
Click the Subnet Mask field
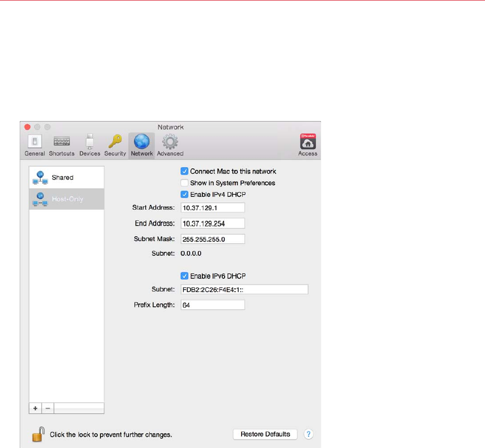pyautogui.click(x=213, y=239)
